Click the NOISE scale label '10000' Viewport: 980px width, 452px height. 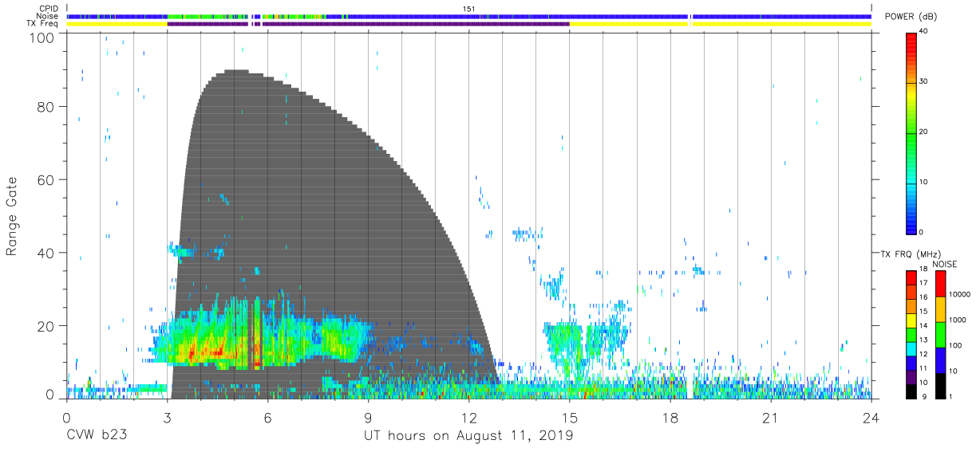point(959,295)
